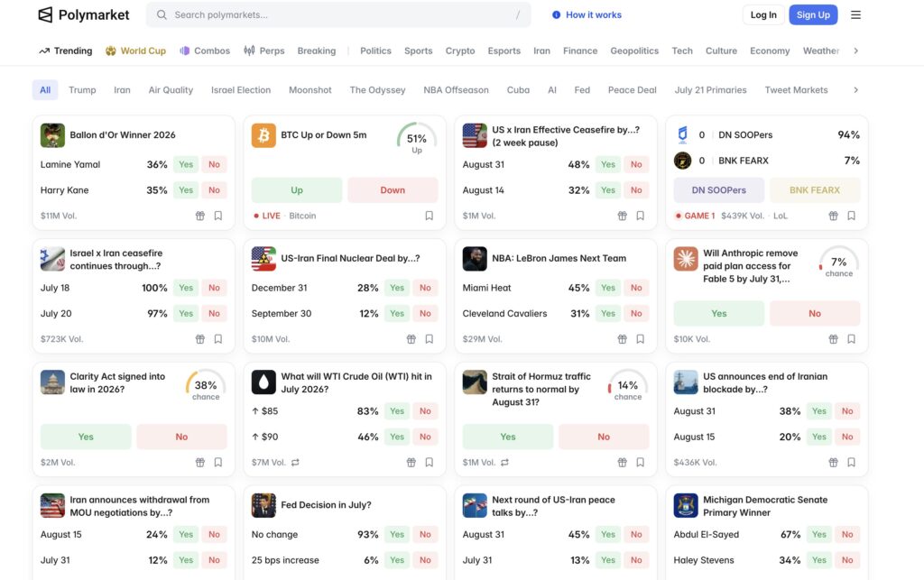Click gift icon on Iranian blockade card
924x580 pixels.
pos(833,462)
